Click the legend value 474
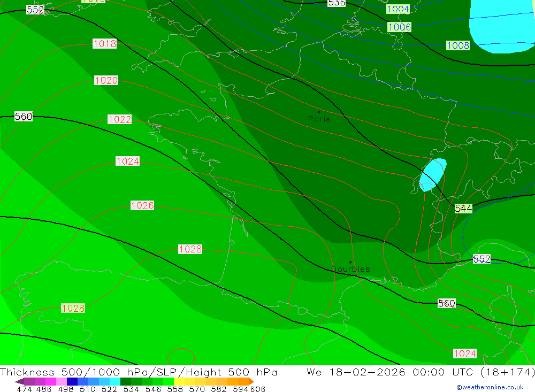This screenshot has height=392, width=535. [24, 389]
